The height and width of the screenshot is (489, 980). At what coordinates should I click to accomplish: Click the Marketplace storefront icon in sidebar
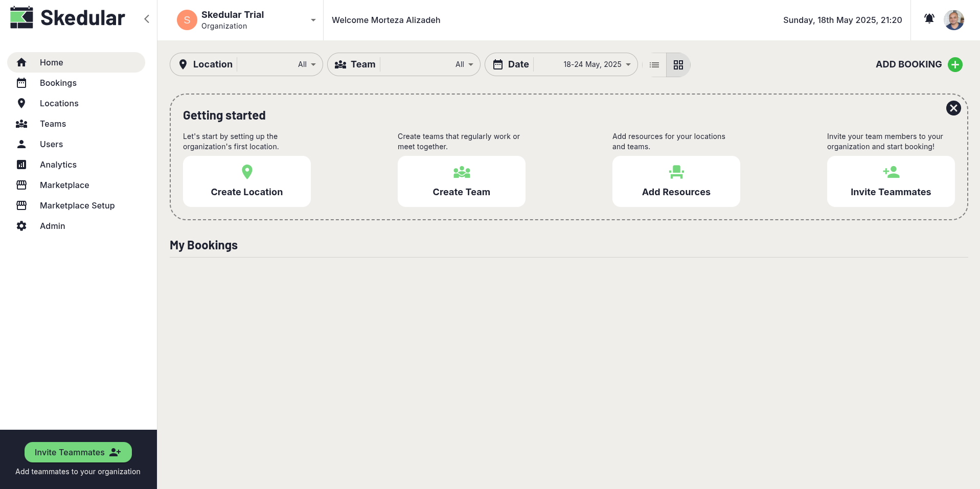[x=21, y=185]
